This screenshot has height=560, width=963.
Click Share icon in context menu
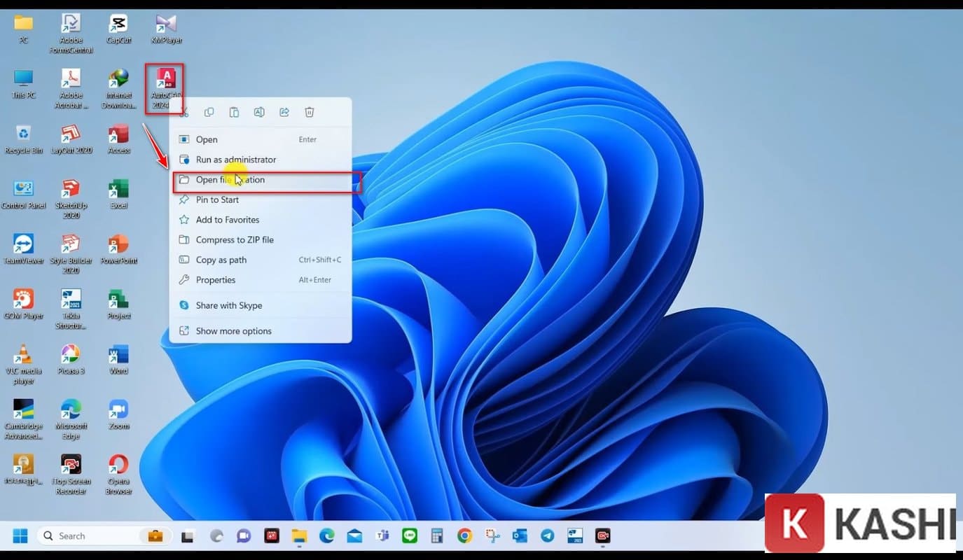[284, 112]
